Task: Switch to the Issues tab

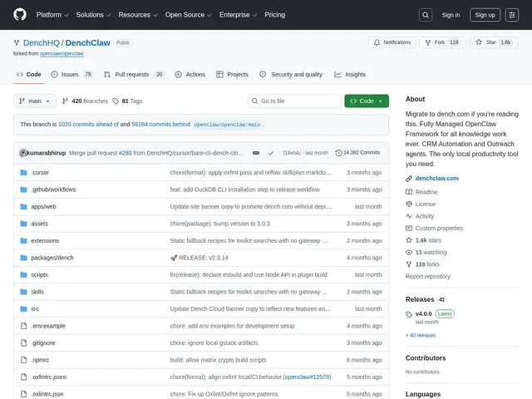Action: tap(72, 74)
